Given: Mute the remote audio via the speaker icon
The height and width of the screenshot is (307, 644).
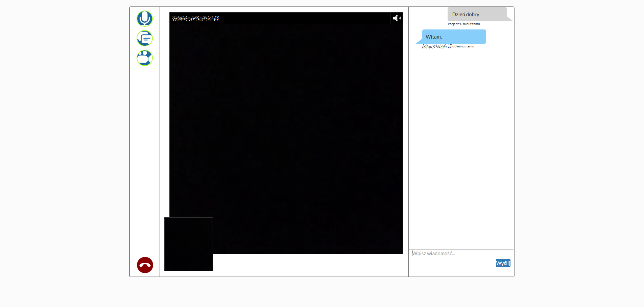Looking at the screenshot, I should pos(397,18).
